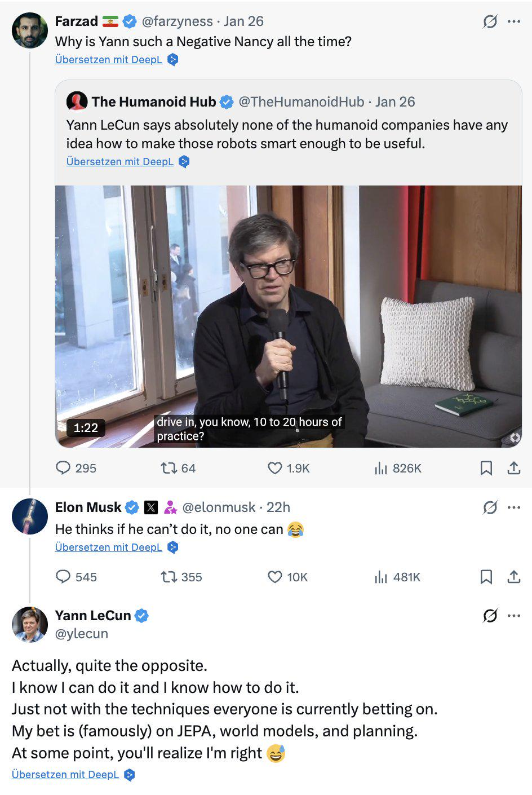Image resolution: width=532 pixels, height=795 pixels.
Task: Open Yann LeCun's profile picture
Action: (x=30, y=624)
